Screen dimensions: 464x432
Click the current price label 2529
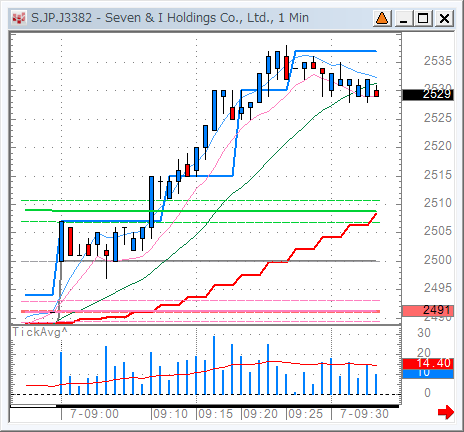(x=428, y=95)
